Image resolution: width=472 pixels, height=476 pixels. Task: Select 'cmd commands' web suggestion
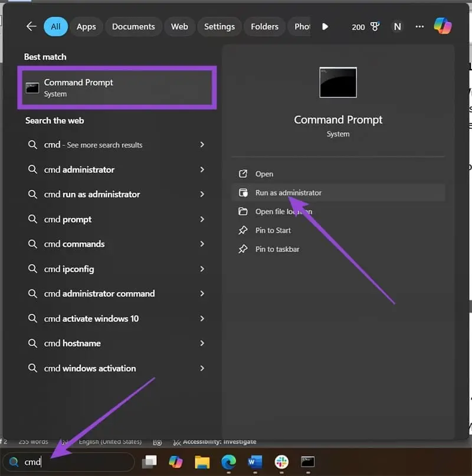coord(117,244)
